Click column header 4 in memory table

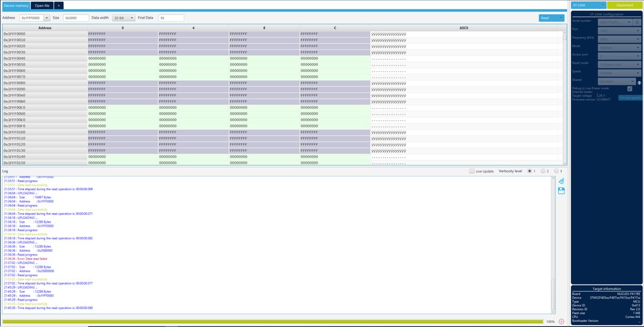pyautogui.click(x=193, y=28)
